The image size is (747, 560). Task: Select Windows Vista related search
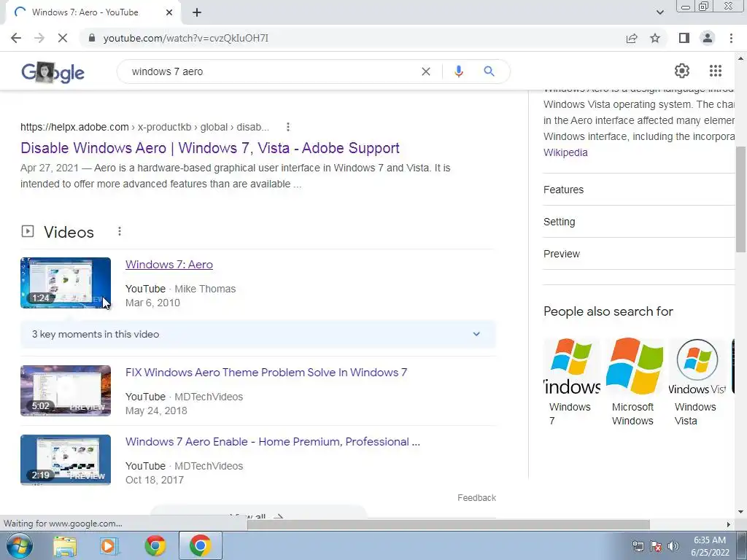[x=697, y=382]
